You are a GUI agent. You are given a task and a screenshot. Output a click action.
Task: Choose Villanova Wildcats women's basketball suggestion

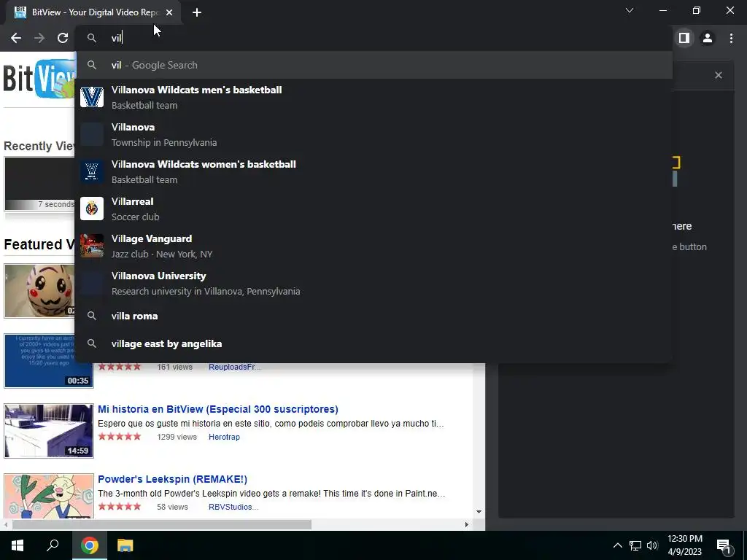pyautogui.click(x=373, y=171)
